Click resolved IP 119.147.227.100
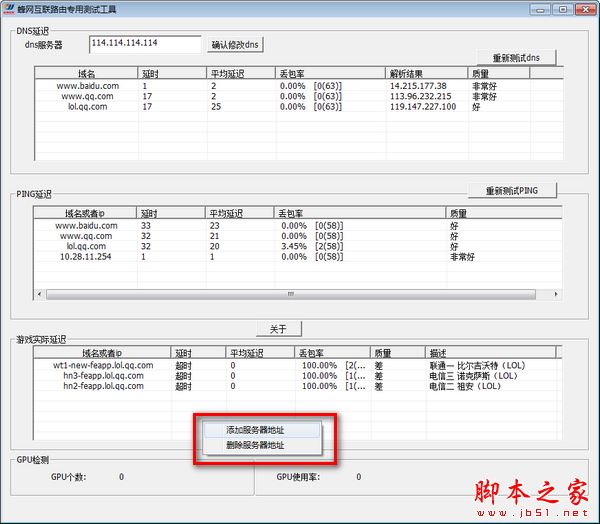600x524 pixels. pos(423,106)
